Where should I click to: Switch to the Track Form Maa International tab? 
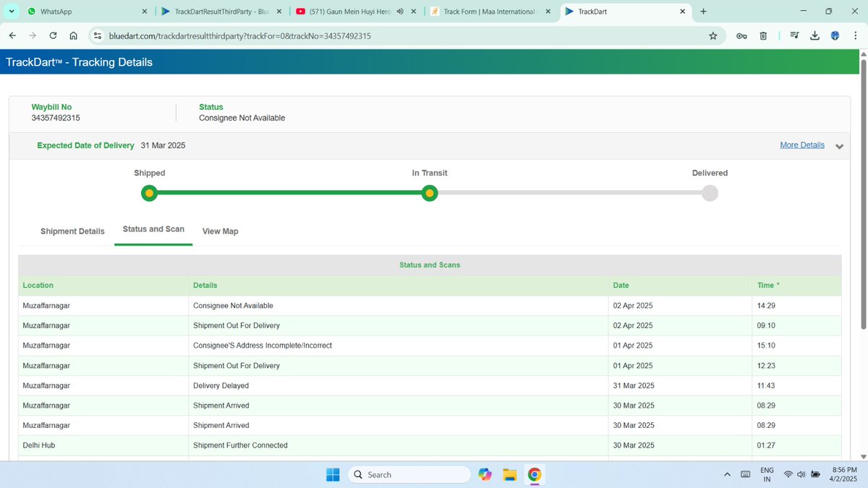(491, 12)
